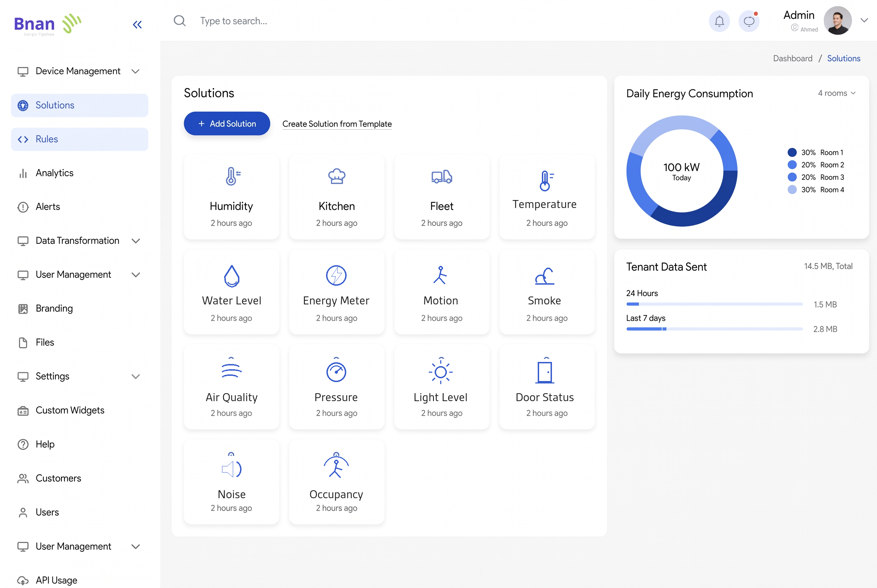
Task: Click the Add Solution button
Action: (227, 123)
